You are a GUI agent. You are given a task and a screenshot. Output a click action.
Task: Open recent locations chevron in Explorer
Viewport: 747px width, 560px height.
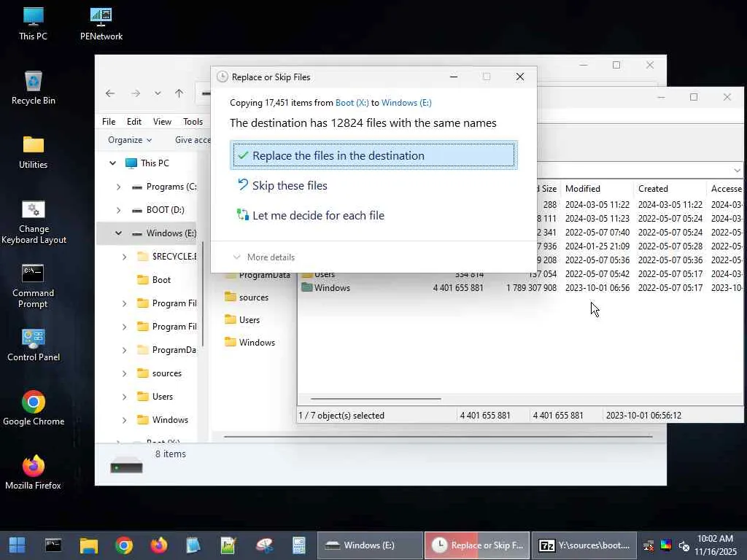point(158,93)
